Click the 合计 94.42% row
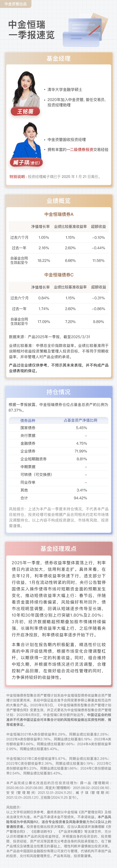The height and width of the screenshot is (868, 117). pyautogui.click(x=58, y=498)
